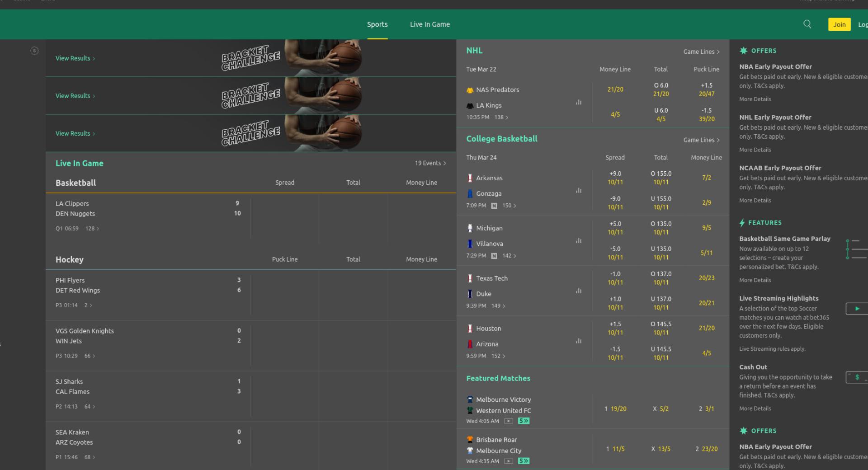Click live stream icon for Melbourne Victory match
The width and height of the screenshot is (868, 470).
click(x=509, y=421)
